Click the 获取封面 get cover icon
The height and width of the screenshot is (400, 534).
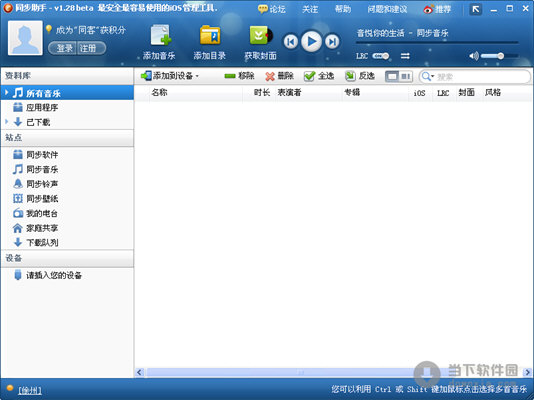tap(261, 35)
